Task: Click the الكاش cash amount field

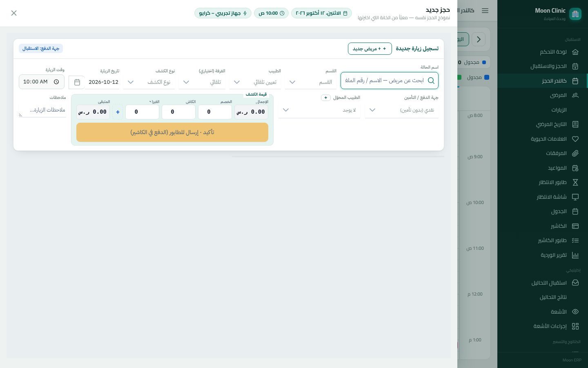Action: 178,112
